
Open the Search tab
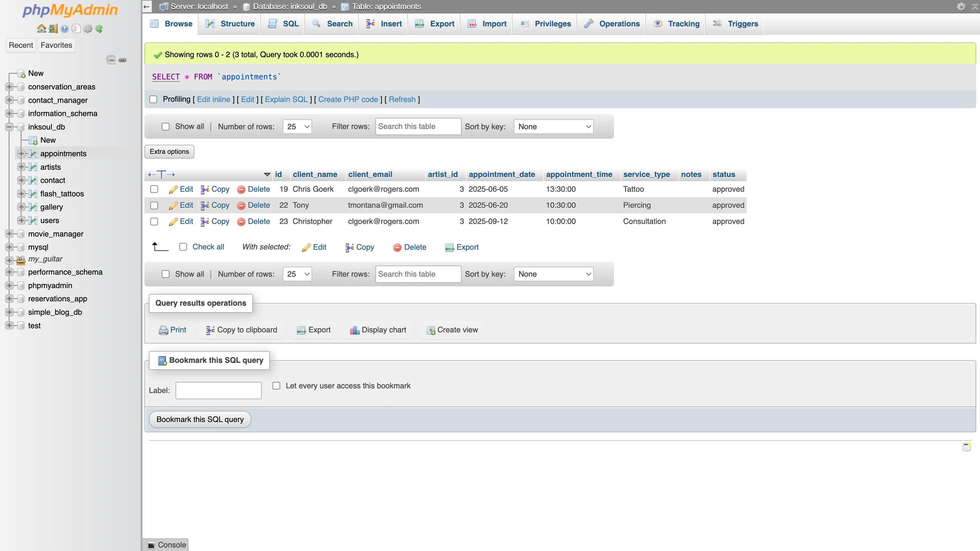(x=332, y=24)
